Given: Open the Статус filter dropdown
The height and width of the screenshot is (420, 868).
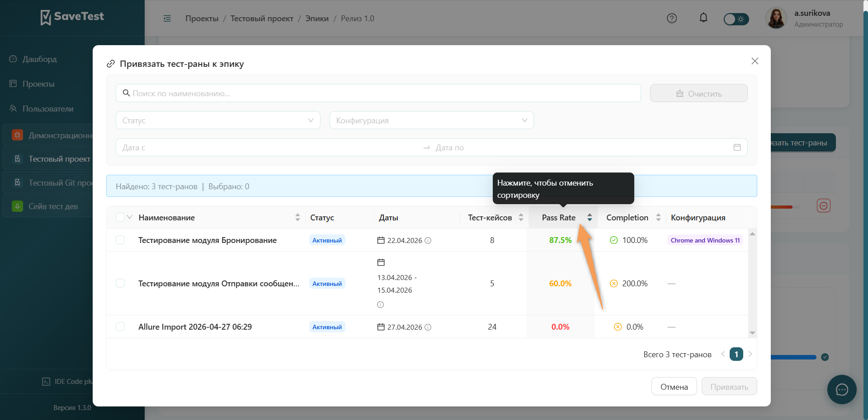Looking at the screenshot, I should click(218, 120).
